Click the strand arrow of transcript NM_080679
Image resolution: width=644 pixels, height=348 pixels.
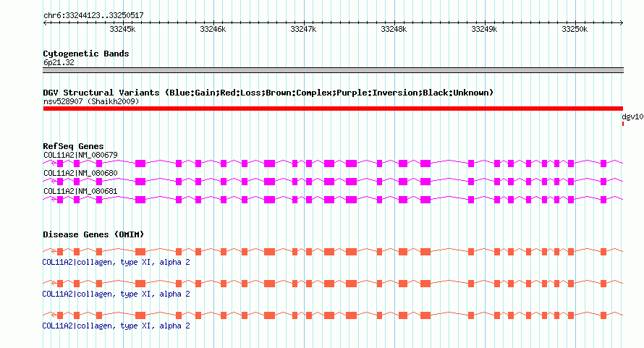click(x=54, y=164)
